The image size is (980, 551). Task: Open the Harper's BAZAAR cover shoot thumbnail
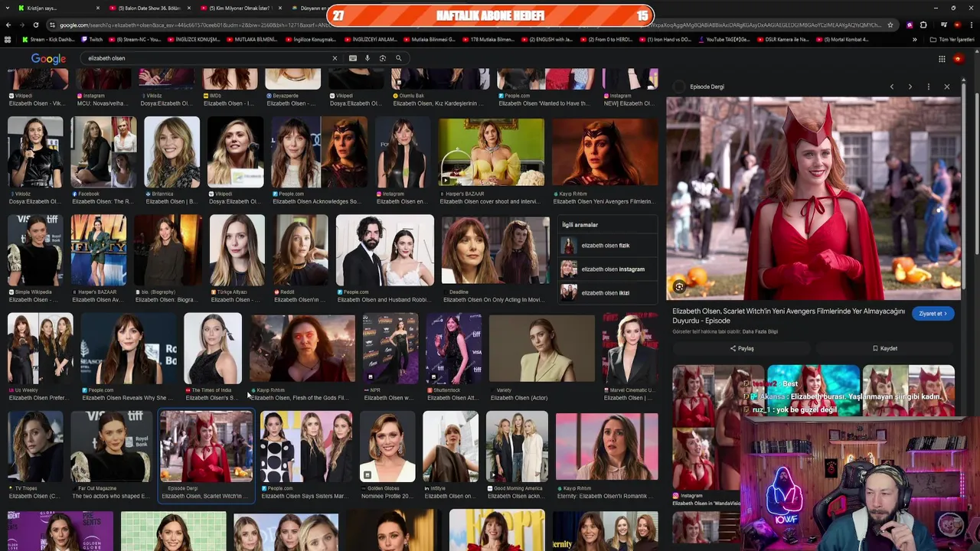point(492,151)
